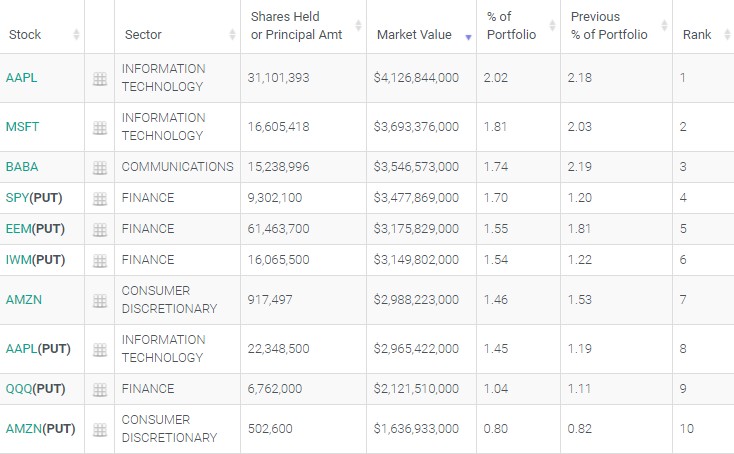Click the grid icon beside IWM(PUT)
The width and height of the screenshot is (734, 454).
(x=100, y=261)
